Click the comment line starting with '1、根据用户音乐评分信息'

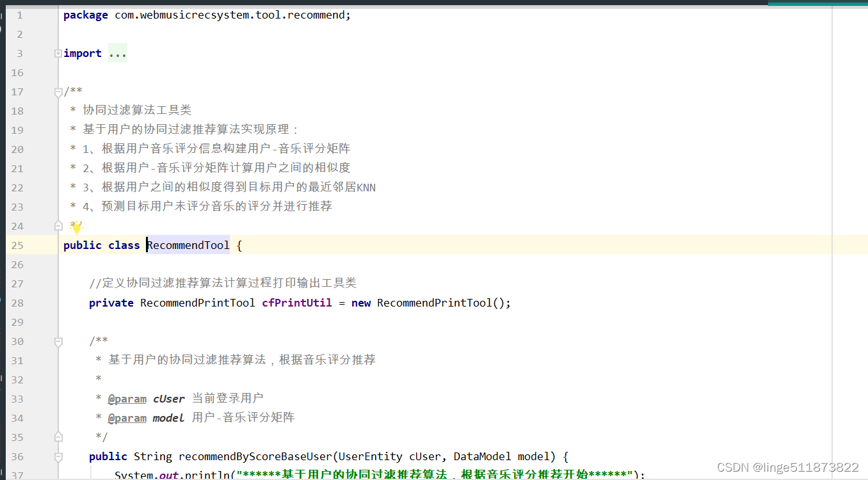coord(216,149)
